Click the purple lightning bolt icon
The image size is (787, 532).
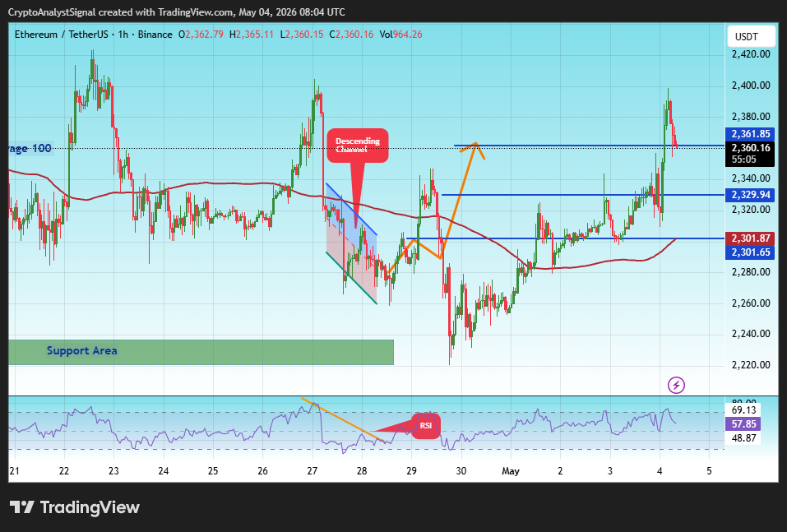tap(676, 385)
